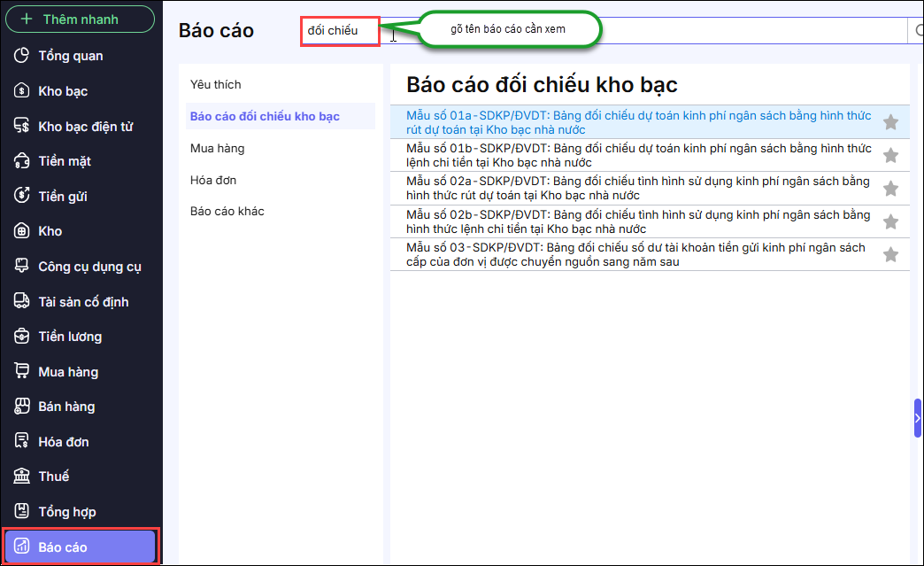This screenshot has height=566, width=924.
Task: Favorite the Mẫu số 01a report star
Action: [890, 122]
